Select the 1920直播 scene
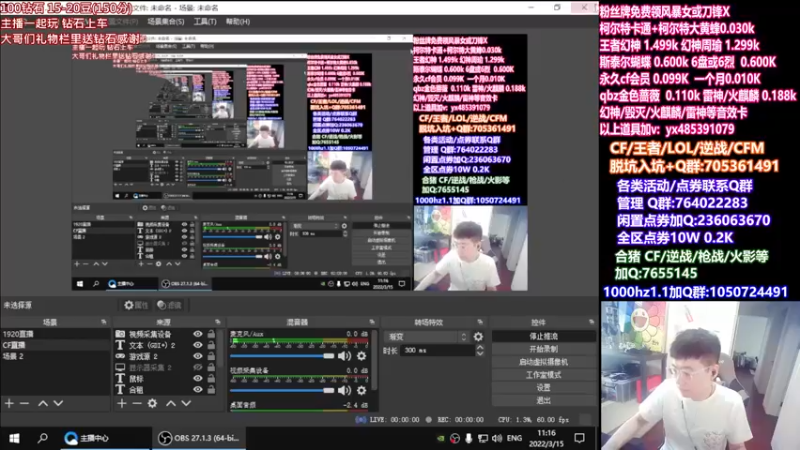The image size is (800, 450). pyautogui.click(x=55, y=334)
